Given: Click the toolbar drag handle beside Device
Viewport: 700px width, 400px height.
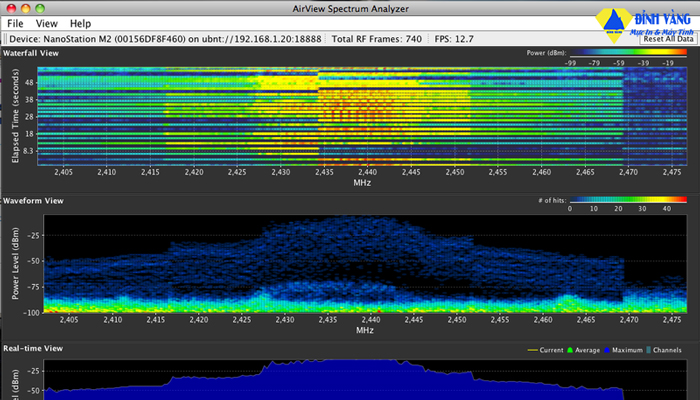Looking at the screenshot, I should click(5, 39).
